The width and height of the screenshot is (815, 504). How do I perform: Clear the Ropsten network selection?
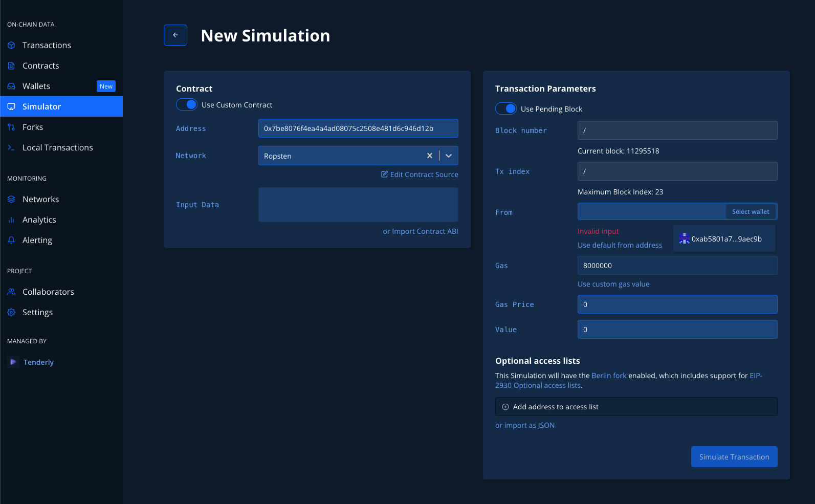click(430, 156)
